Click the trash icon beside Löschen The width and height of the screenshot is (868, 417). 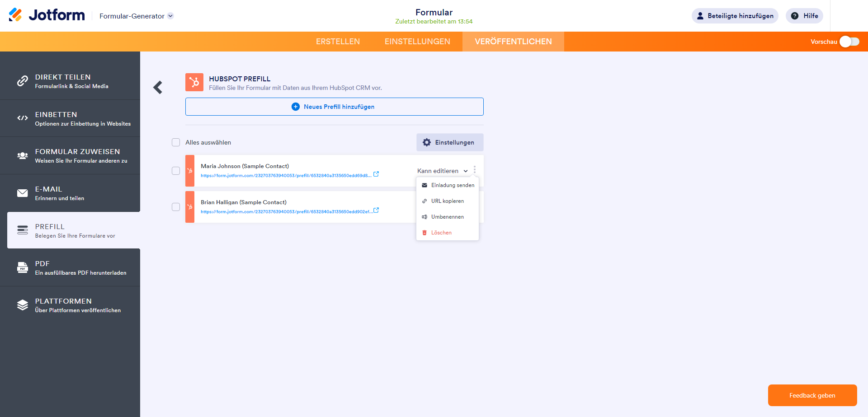[425, 233]
